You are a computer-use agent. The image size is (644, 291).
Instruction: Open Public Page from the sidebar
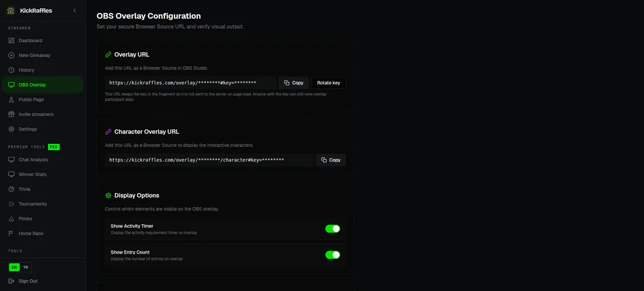[42, 100]
